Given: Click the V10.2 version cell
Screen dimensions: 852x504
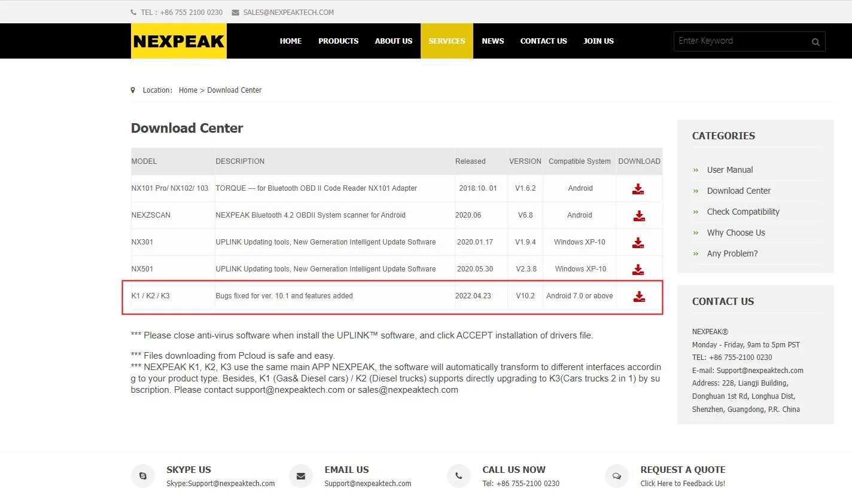Looking at the screenshot, I should 525,296.
